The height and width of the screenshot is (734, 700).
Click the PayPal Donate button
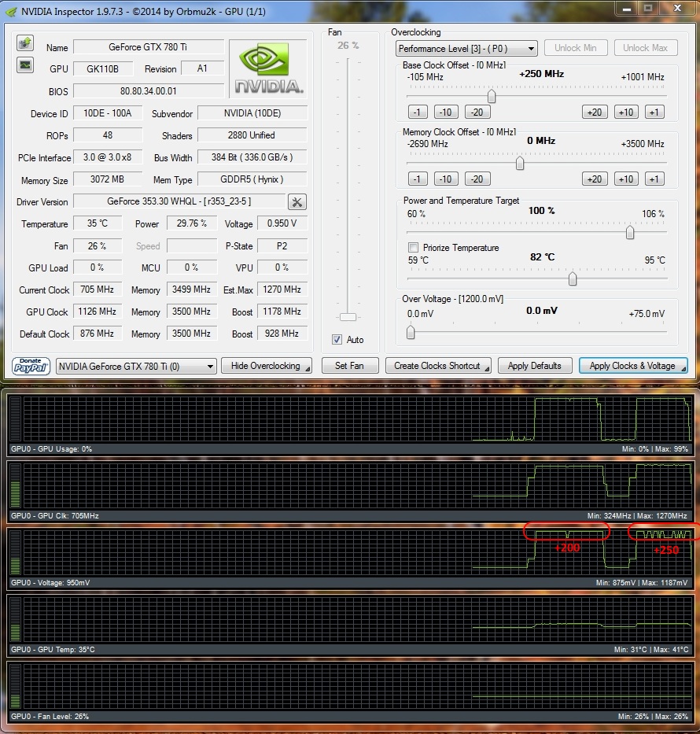pyautogui.click(x=31, y=366)
